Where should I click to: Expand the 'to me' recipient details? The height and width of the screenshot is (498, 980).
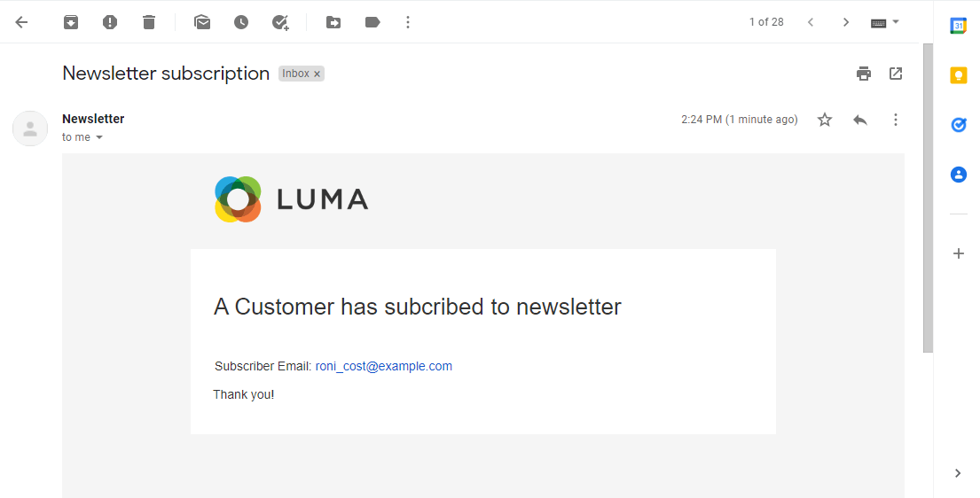[99, 137]
